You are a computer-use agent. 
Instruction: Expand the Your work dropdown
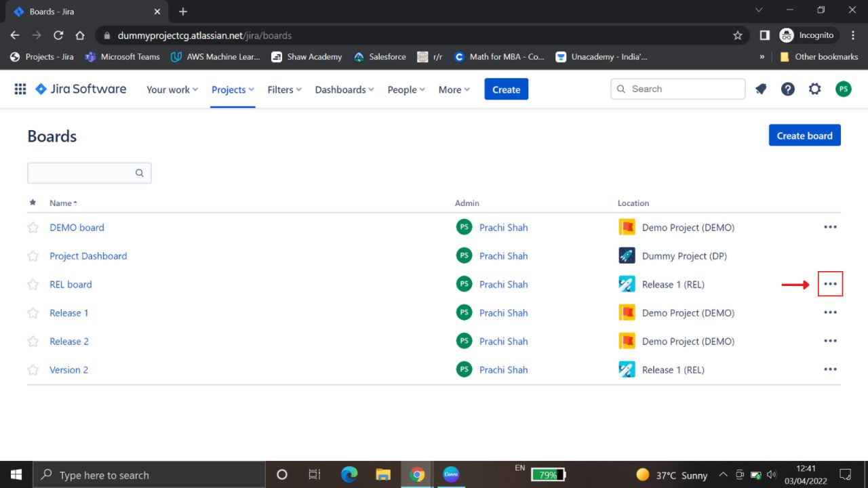pos(172,89)
